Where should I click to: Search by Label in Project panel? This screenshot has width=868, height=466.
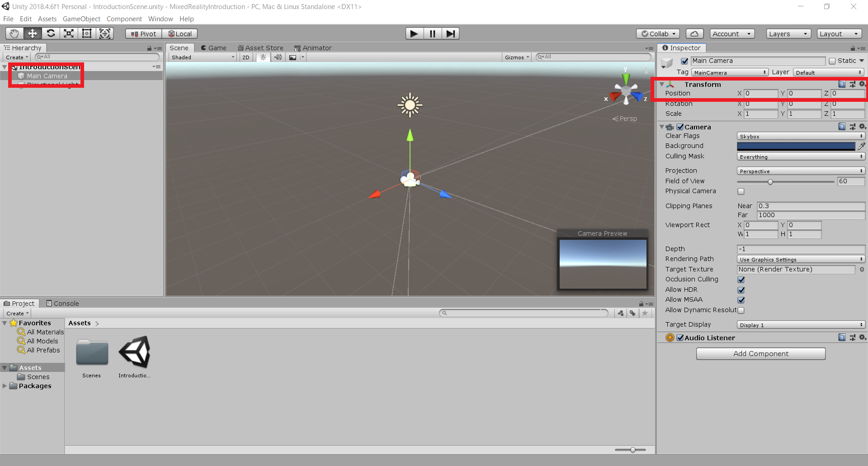tap(632, 313)
